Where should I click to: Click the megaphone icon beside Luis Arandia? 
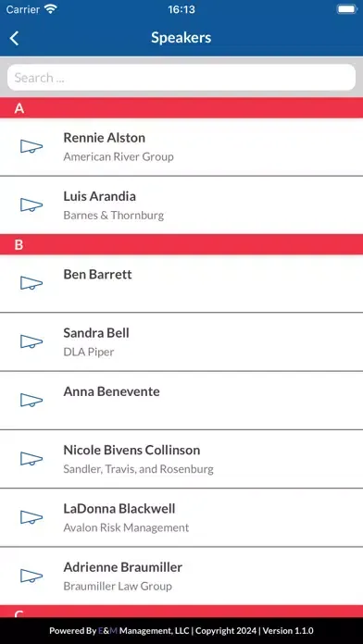(31, 204)
